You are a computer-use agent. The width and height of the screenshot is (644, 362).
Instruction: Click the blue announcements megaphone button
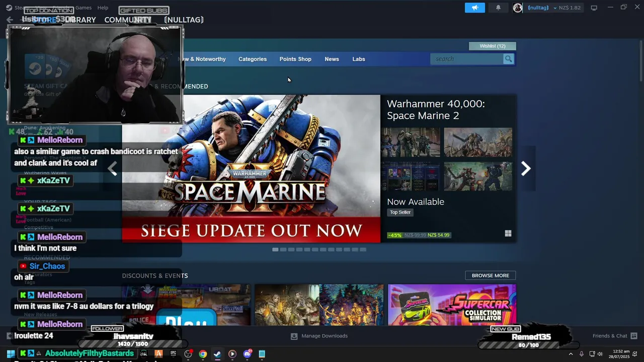(x=474, y=8)
